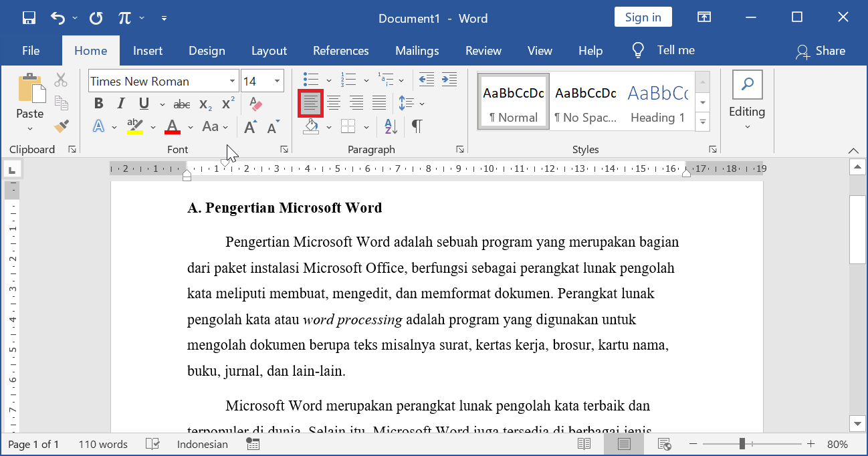Decrease font size with the smaller A
868x456 pixels.
pos(273,127)
